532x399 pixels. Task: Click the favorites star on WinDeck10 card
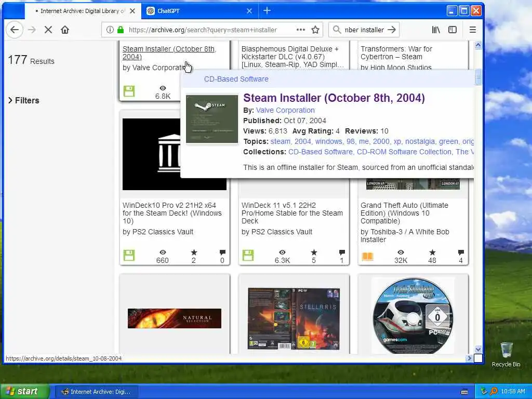point(194,252)
